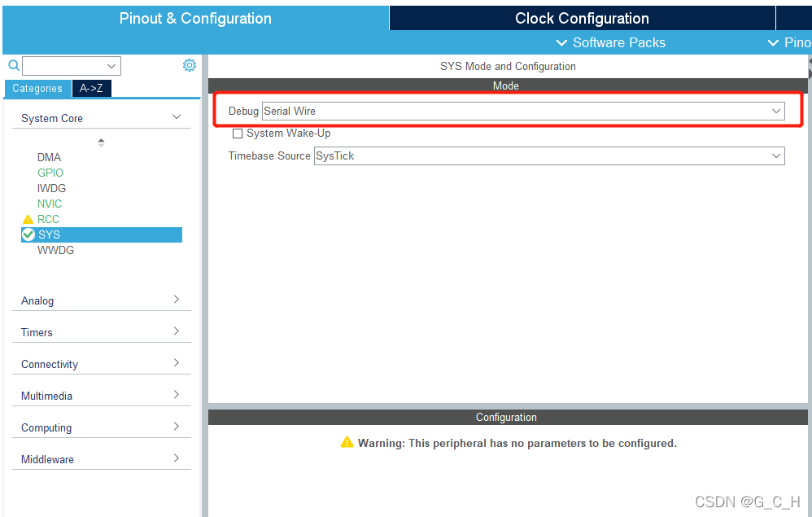Switch to the Clock Configuration tab
The width and height of the screenshot is (812, 517).
582,18
